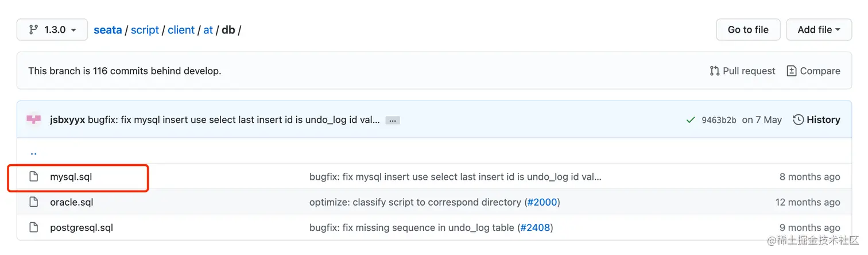The height and width of the screenshot is (255, 868).
Task: Click the file icon beside mysql.sql
Action: [34, 177]
